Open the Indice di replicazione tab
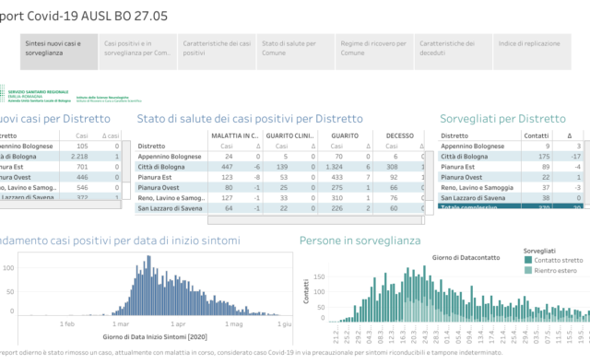590x364 pixels. [x=532, y=52]
